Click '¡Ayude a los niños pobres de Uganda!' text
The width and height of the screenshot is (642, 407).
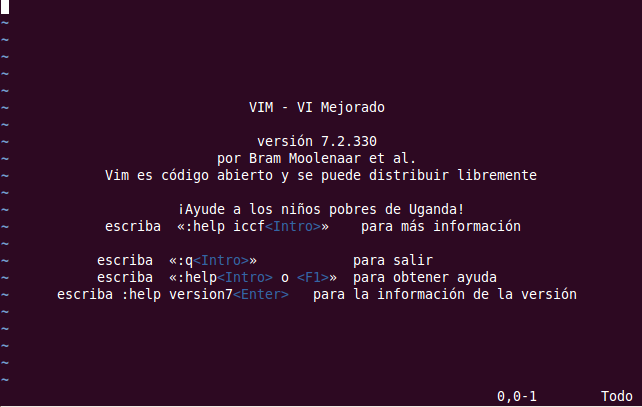pos(321,209)
